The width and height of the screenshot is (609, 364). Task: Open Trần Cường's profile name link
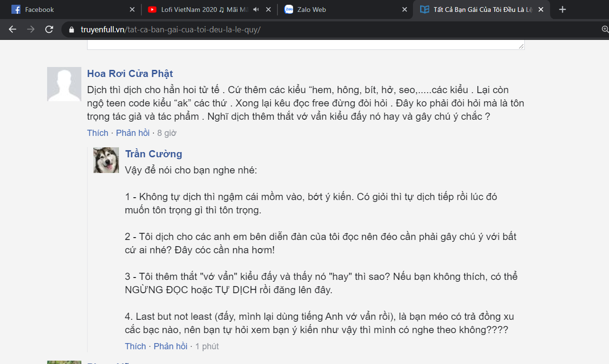pos(154,154)
